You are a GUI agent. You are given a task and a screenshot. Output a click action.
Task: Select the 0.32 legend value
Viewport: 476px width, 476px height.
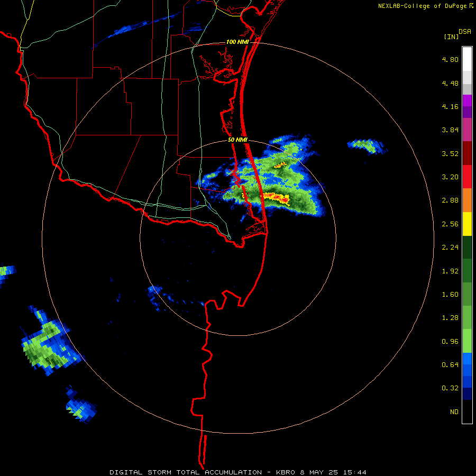coord(450,388)
